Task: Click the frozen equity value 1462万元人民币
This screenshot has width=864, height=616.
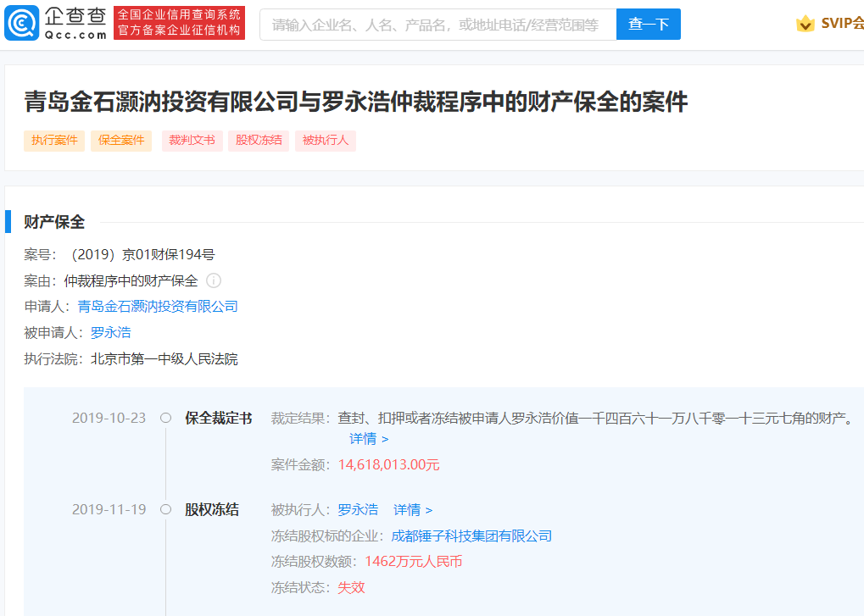Action: (413, 562)
